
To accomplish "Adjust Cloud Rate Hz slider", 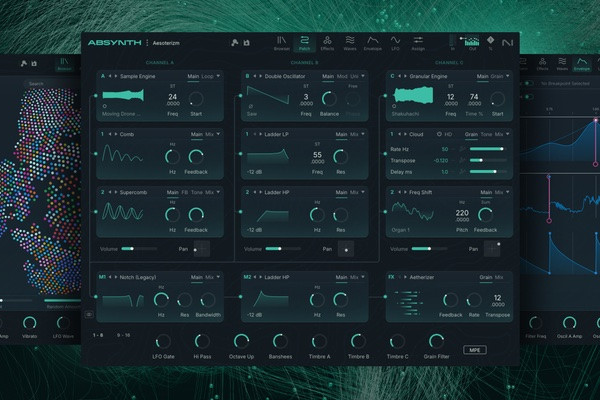I will pos(488,149).
